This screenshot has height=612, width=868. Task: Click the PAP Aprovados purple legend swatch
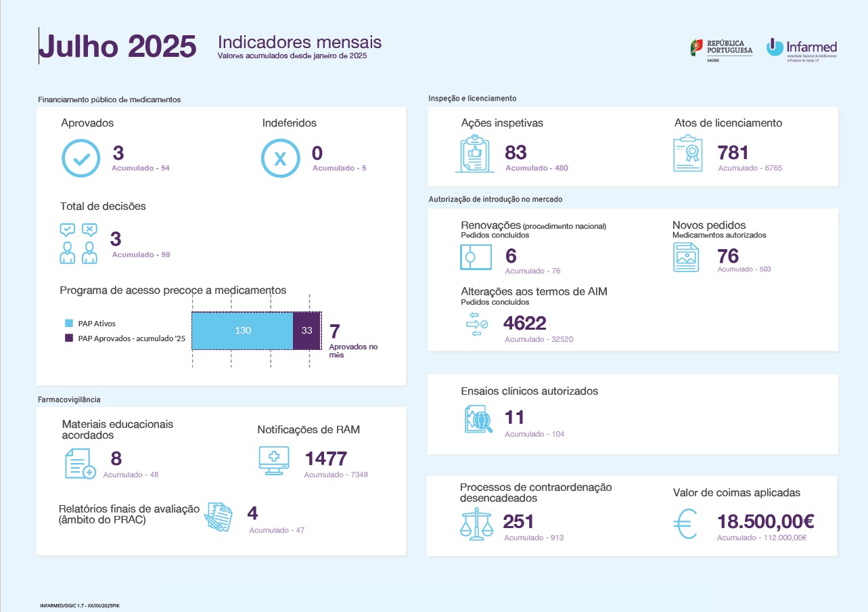coord(69,338)
